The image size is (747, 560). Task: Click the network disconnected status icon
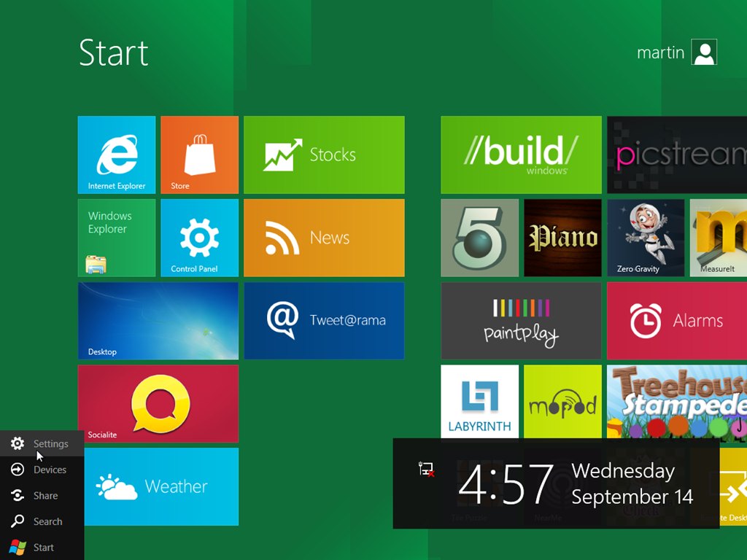[426, 469]
